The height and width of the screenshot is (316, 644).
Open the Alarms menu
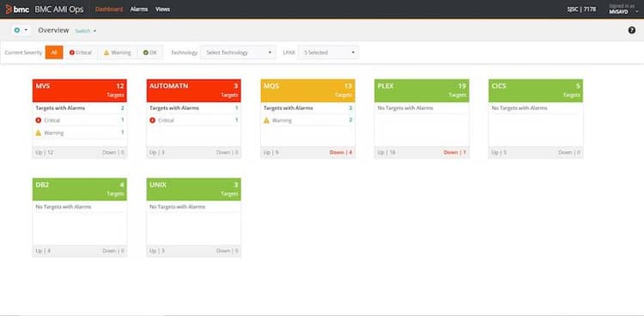[139, 9]
